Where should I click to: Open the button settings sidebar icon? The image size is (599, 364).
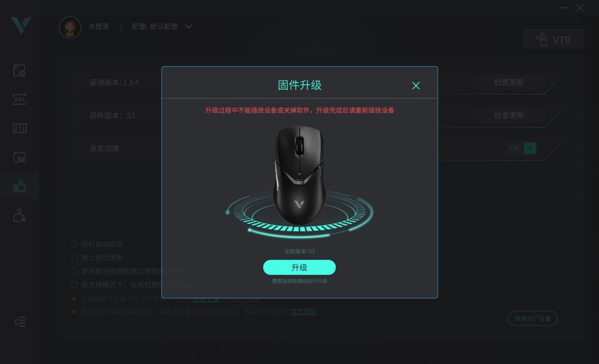tap(20, 71)
